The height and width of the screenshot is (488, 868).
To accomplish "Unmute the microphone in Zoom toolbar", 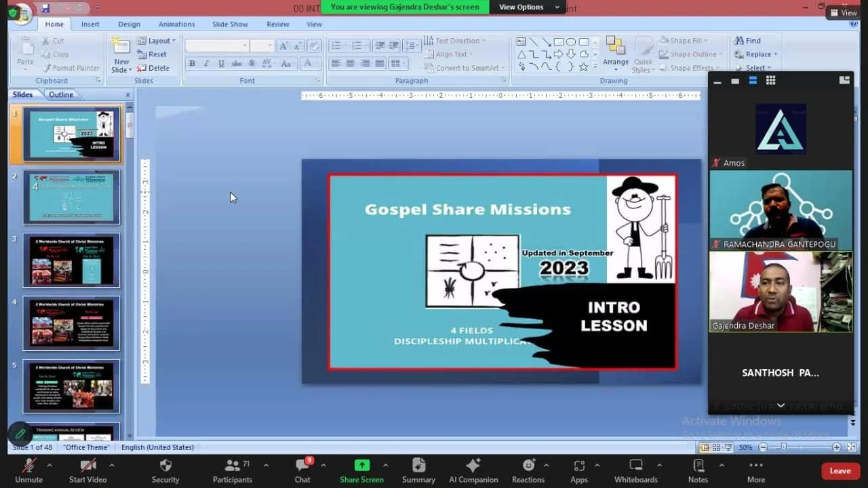I will tap(28, 470).
